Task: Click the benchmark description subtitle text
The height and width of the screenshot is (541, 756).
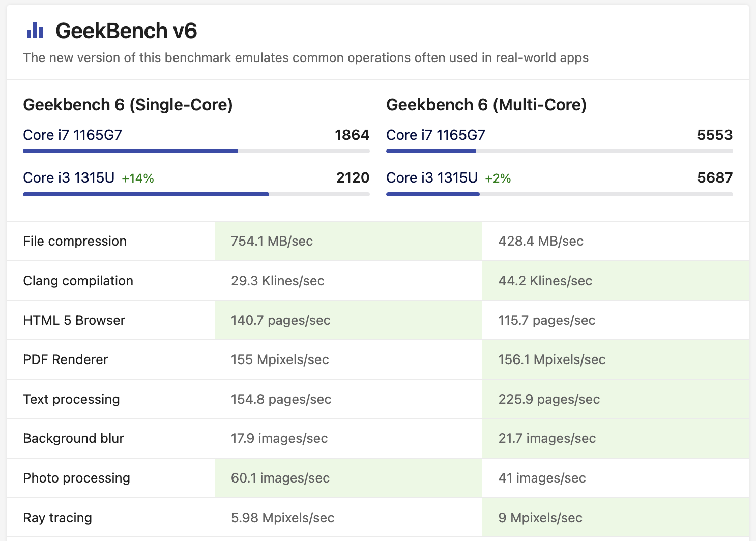Action: coord(306,57)
